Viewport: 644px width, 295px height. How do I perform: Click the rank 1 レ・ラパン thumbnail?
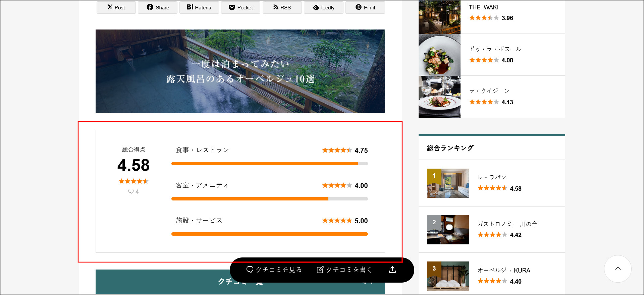click(447, 183)
